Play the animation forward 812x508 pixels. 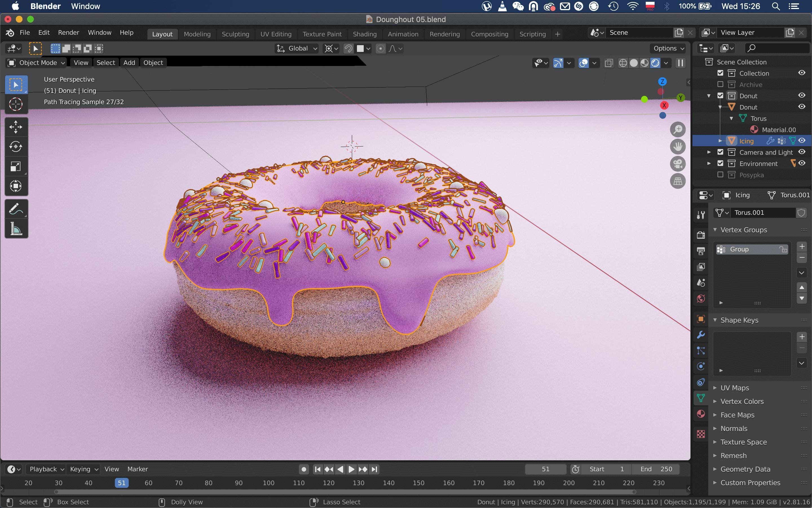(x=351, y=469)
